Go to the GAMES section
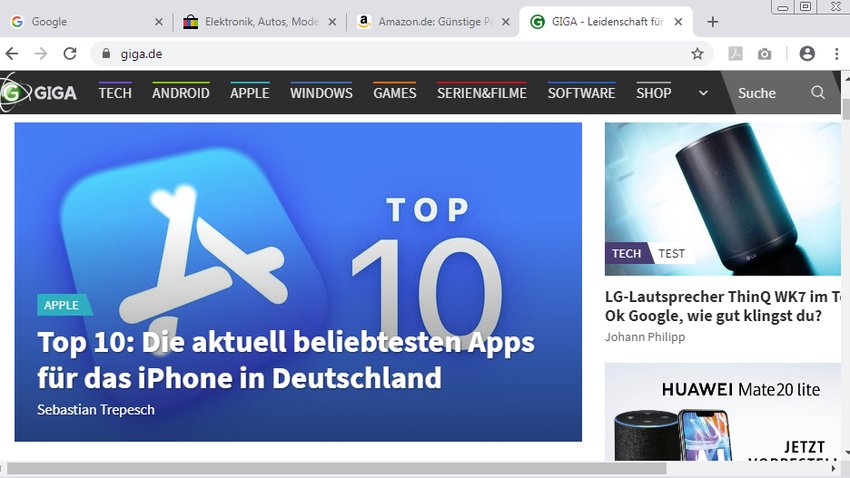This screenshot has height=478, width=850. pyautogui.click(x=395, y=93)
